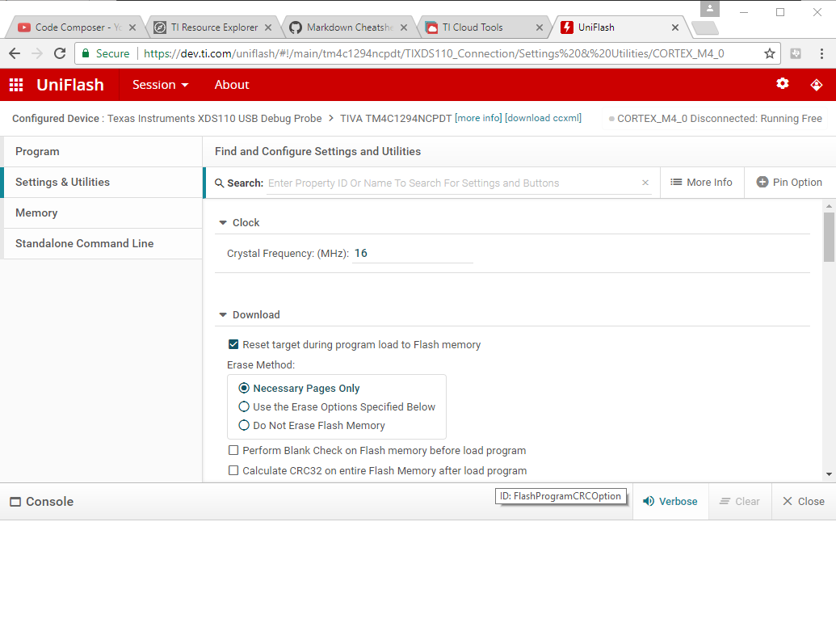The width and height of the screenshot is (836, 644).
Task: Open the Memory sidebar section
Action: [x=103, y=213]
